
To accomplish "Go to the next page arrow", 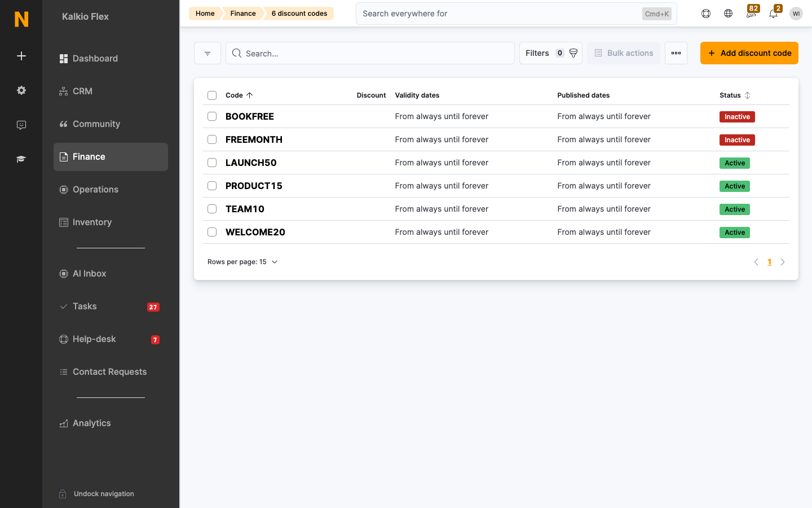I will point(783,262).
